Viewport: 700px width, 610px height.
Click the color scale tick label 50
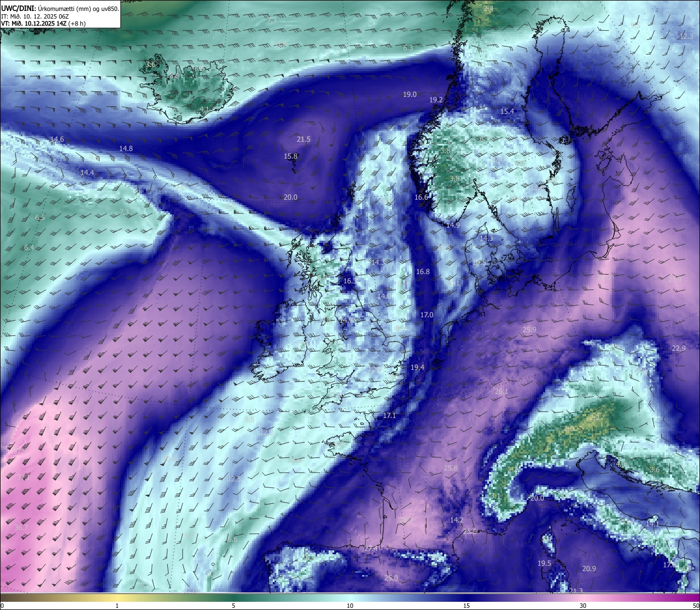[x=696, y=606]
